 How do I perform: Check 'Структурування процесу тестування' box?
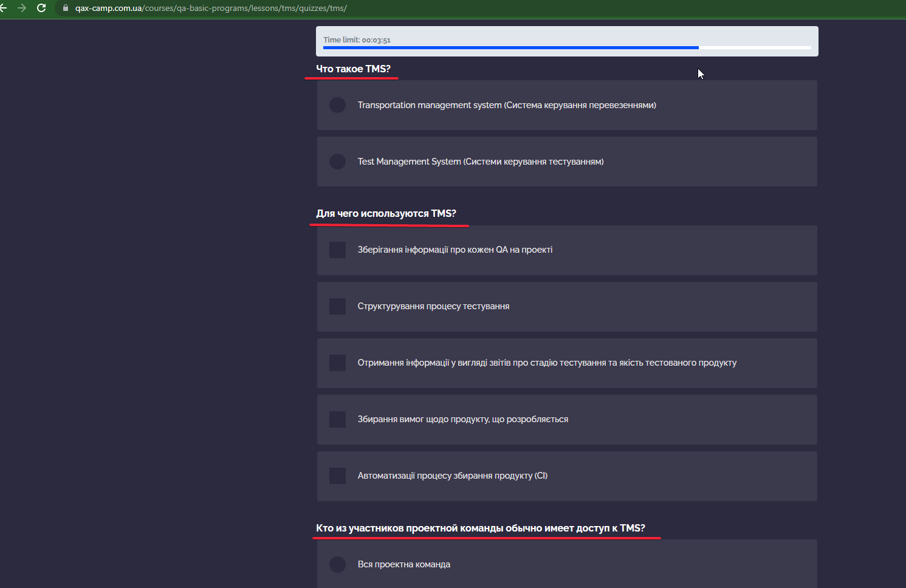(x=337, y=306)
